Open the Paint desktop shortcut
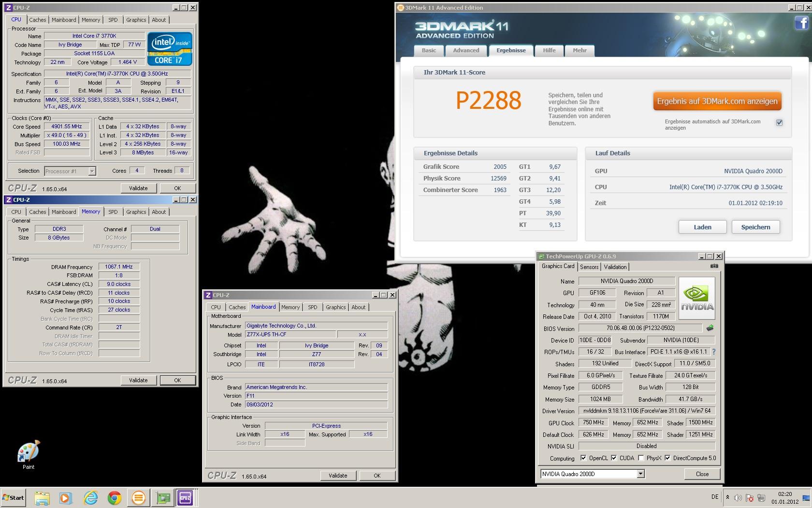812x508 pixels. [29, 455]
